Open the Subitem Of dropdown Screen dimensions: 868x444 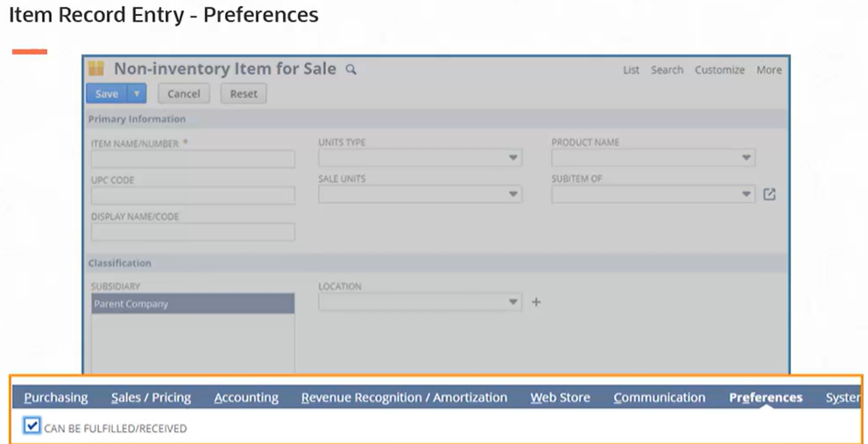click(746, 194)
